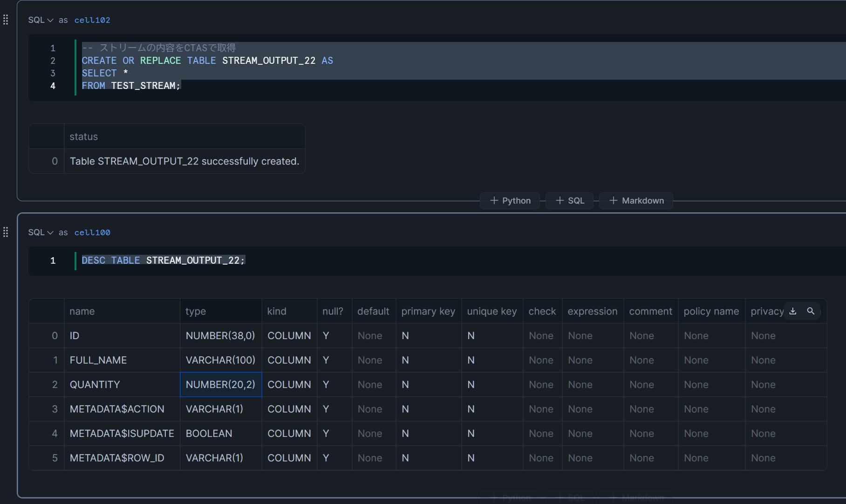Click the CREATE OR REPLACE TABLE code line
Image resolution: width=846 pixels, height=504 pixels.
(207, 61)
